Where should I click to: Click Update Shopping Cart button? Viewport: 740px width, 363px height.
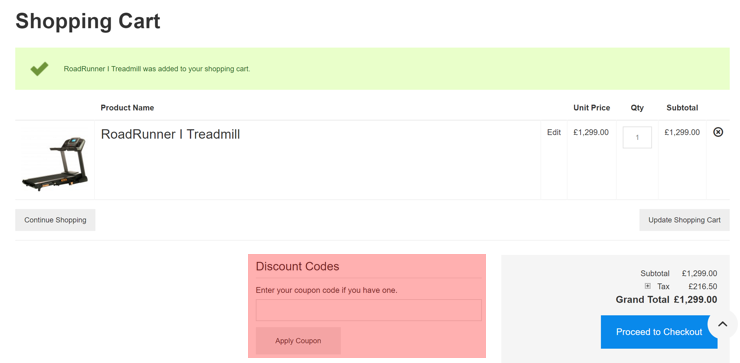tap(684, 220)
